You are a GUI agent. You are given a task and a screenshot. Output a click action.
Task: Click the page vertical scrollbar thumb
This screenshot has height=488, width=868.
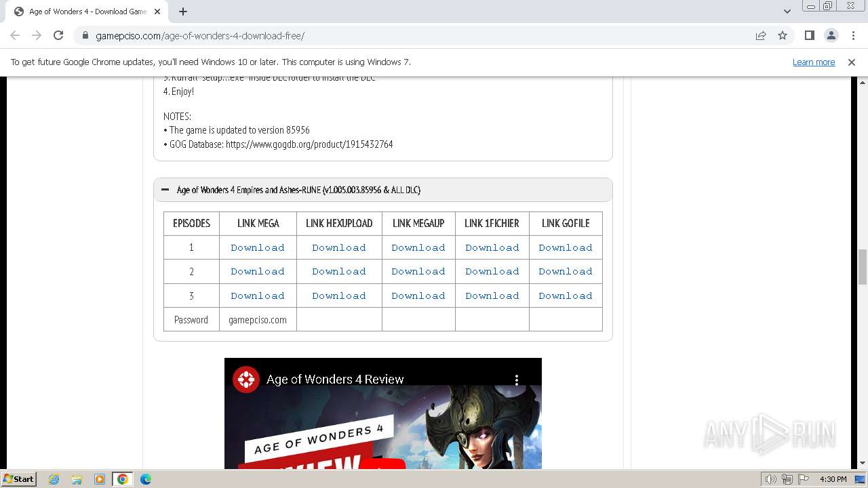[x=863, y=267]
